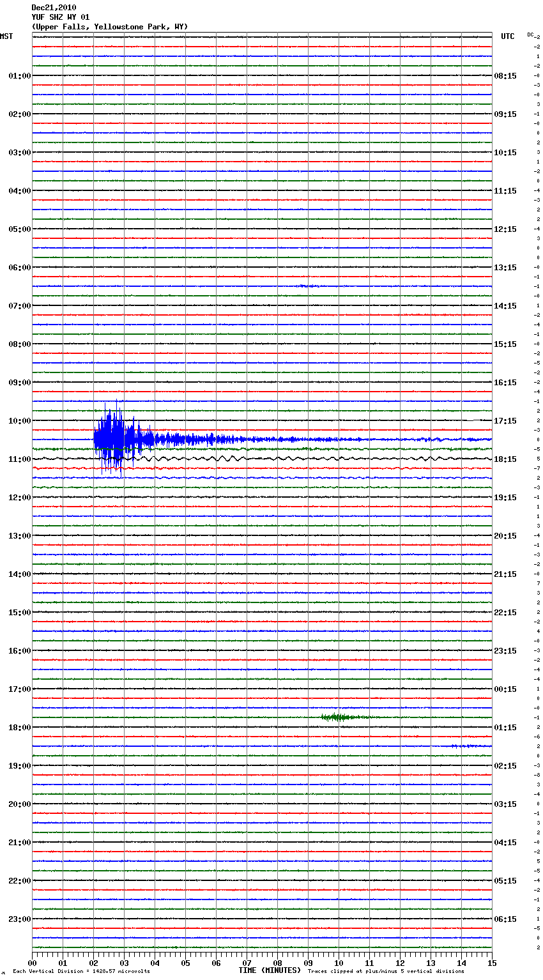Click the 01:15 UTC time label
The image size is (543, 980).
pyautogui.click(x=505, y=728)
